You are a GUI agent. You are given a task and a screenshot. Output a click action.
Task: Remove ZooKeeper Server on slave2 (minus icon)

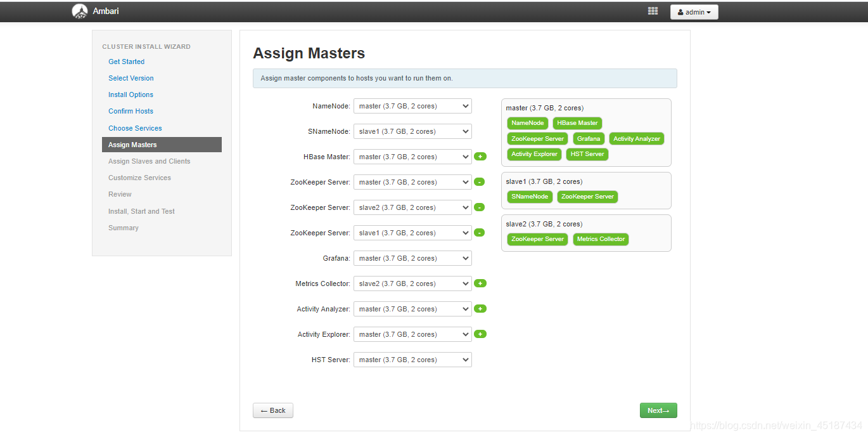[480, 207]
